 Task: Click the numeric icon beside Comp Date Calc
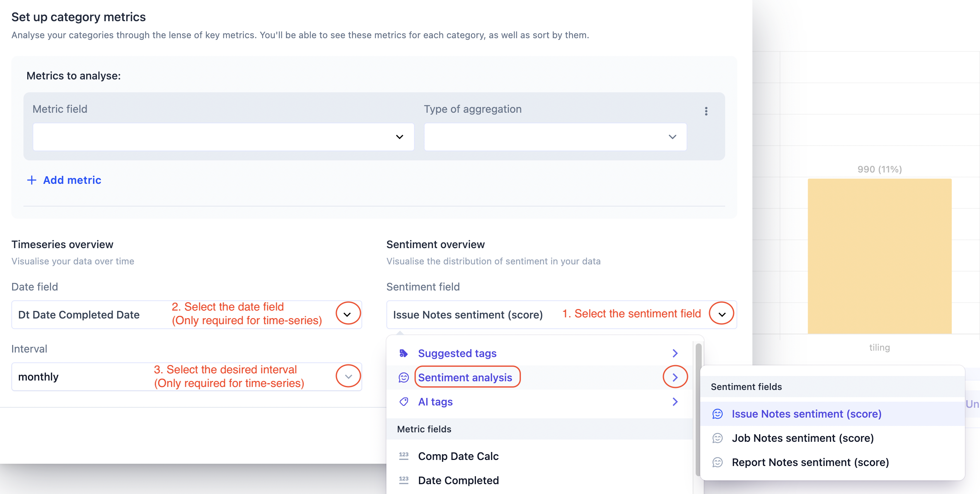(404, 456)
